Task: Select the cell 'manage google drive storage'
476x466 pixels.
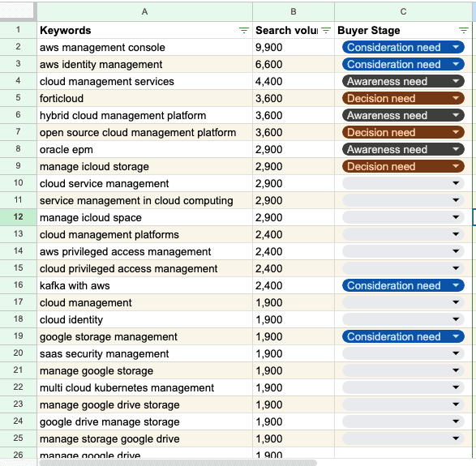Action: (x=145, y=404)
